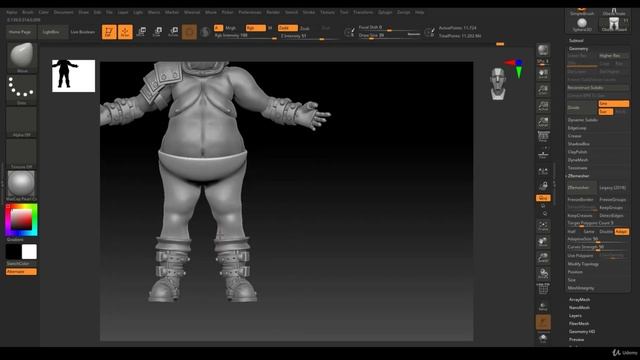Expand the Crease section

click(575, 136)
